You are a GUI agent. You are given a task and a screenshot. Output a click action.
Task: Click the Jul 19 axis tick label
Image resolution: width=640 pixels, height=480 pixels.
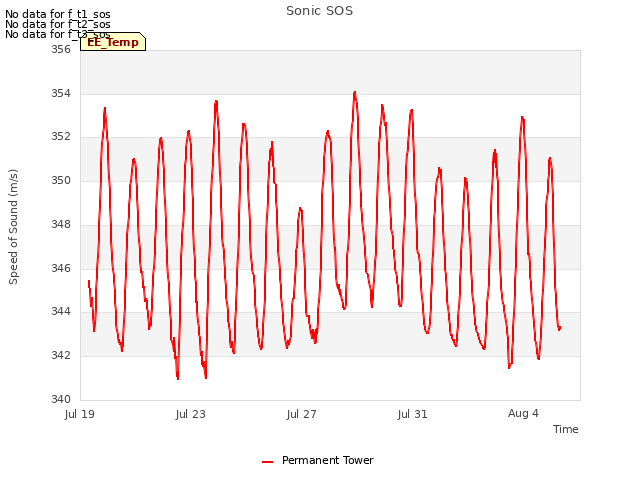80,414
